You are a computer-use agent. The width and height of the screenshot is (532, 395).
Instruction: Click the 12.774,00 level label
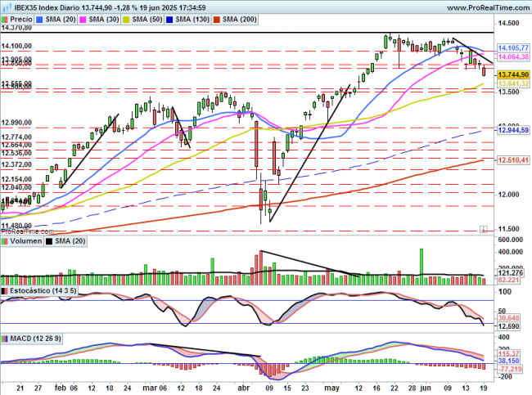pyautogui.click(x=16, y=137)
